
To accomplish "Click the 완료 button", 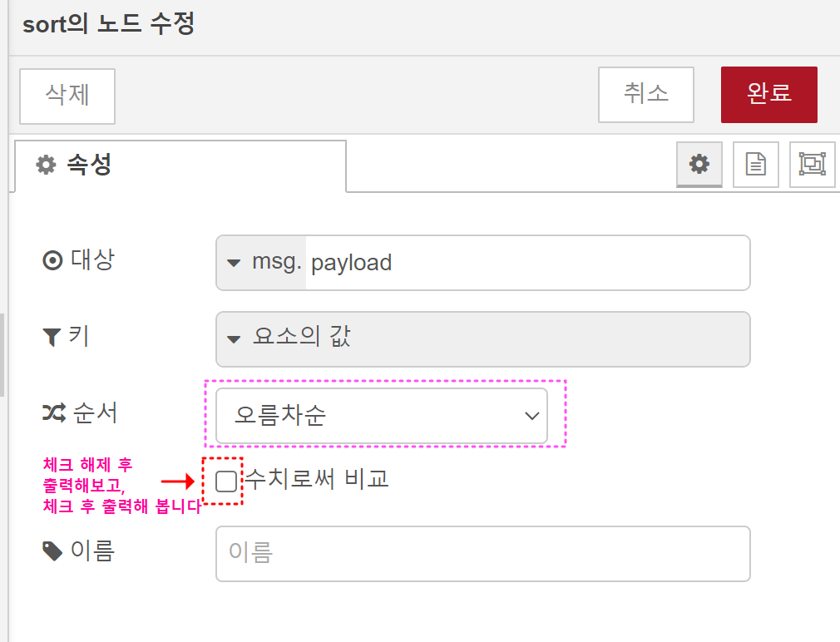I will pos(768,95).
